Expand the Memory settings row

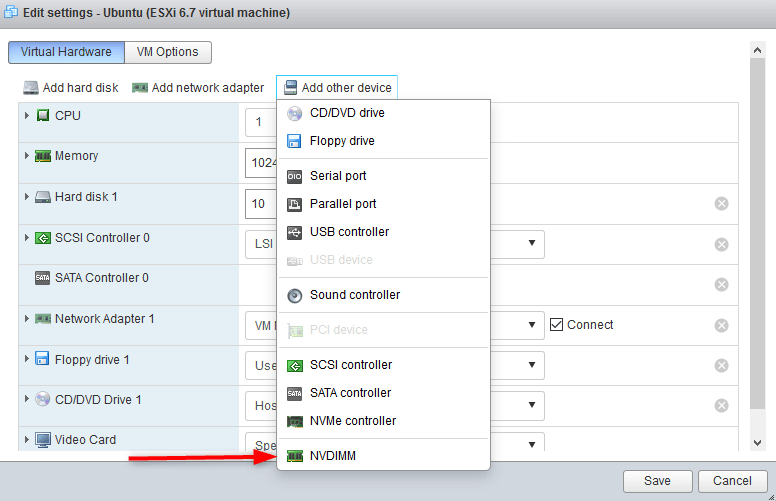(27, 155)
